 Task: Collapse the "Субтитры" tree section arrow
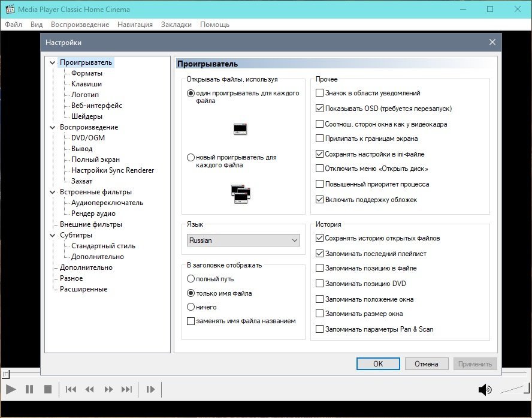53,235
